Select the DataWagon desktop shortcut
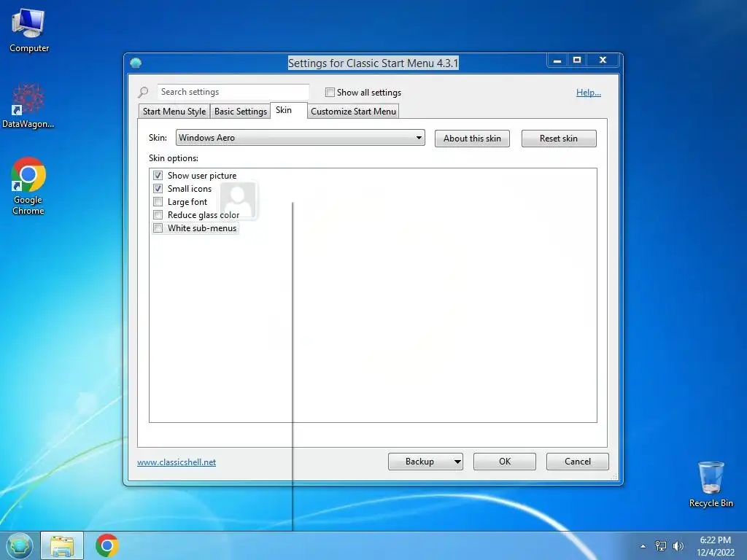The height and width of the screenshot is (560, 747). 28,106
